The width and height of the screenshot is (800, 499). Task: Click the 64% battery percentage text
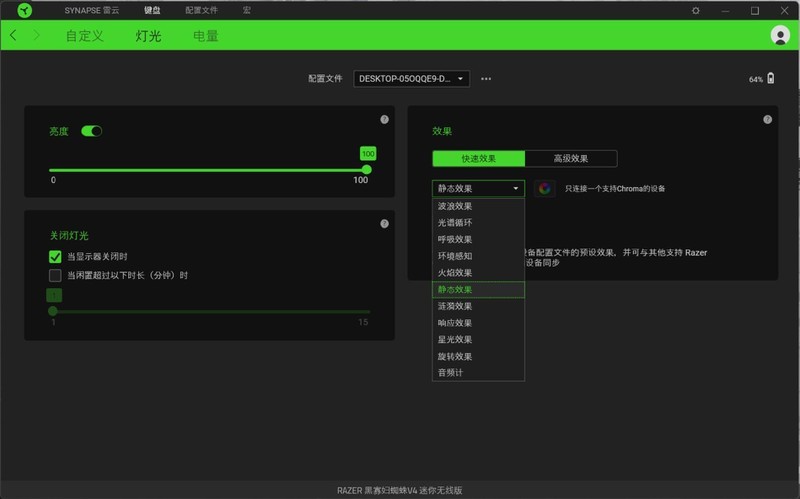pyautogui.click(x=756, y=79)
